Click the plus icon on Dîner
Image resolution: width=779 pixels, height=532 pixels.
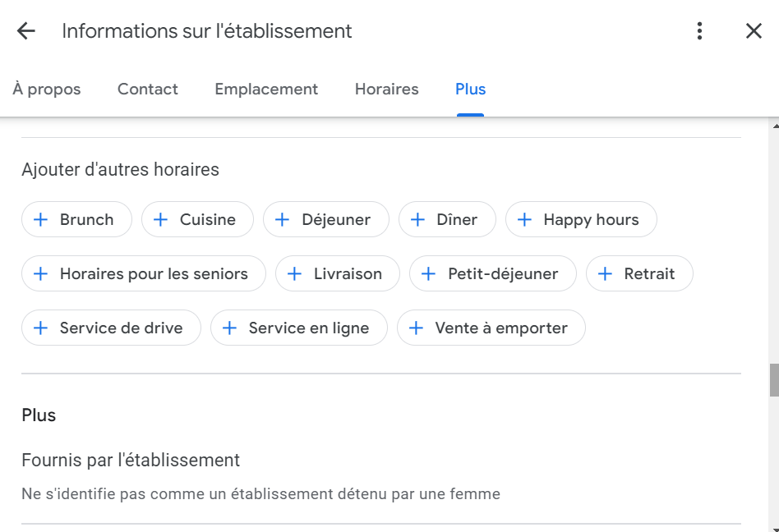pos(417,220)
